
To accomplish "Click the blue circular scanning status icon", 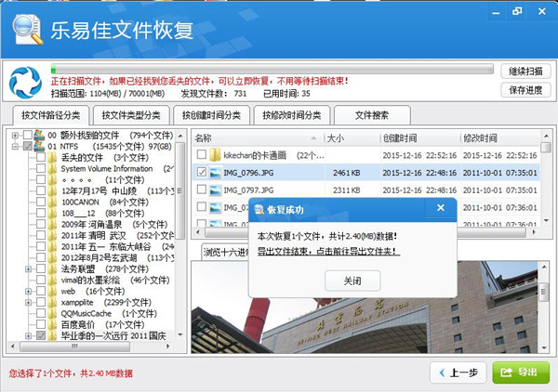I will [x=25, y=82].
